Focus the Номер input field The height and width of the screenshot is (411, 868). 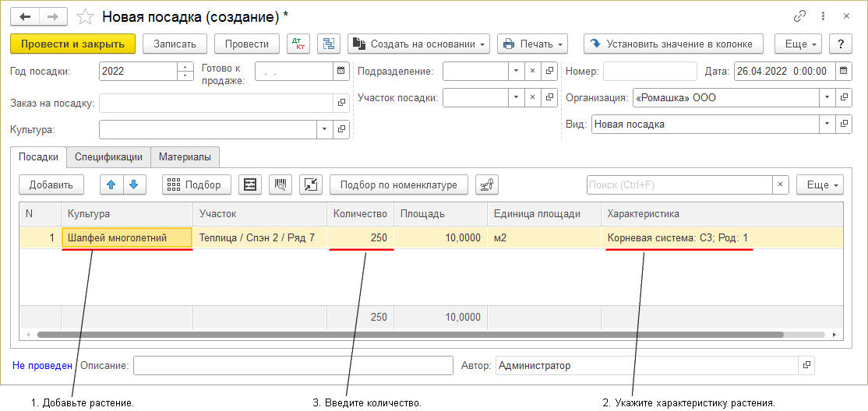tap(650, 71)
